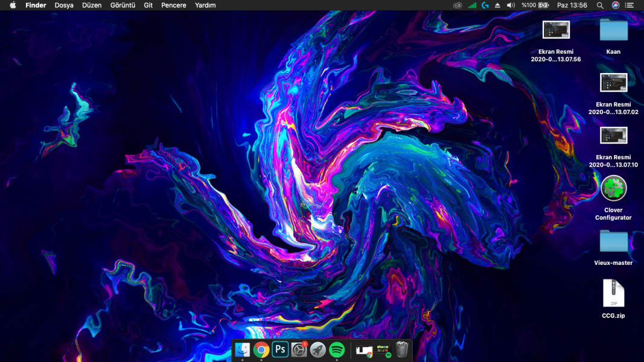Click the Pencere menu item
The height and width of the screenshot is (362, 644).
tap(174, 5)
